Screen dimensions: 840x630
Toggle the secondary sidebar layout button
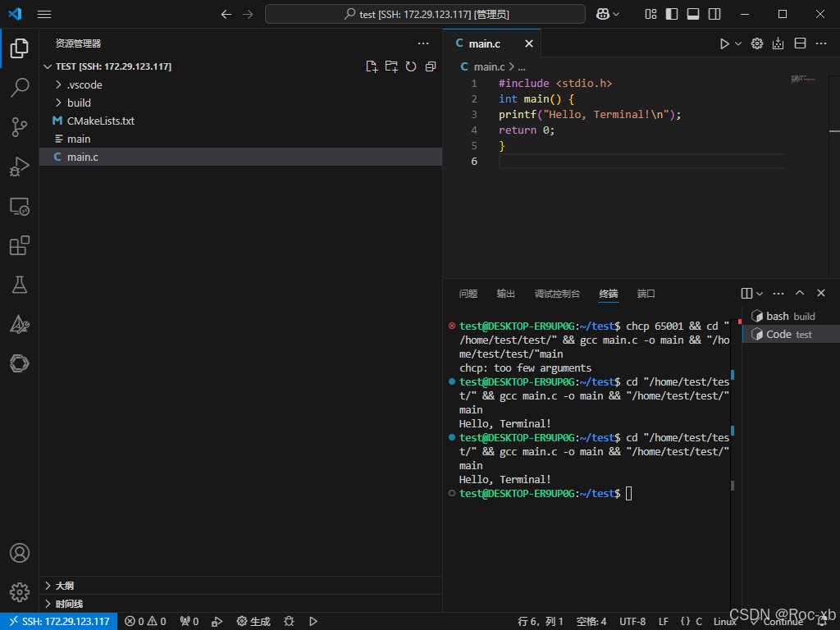tap(714, 14)
